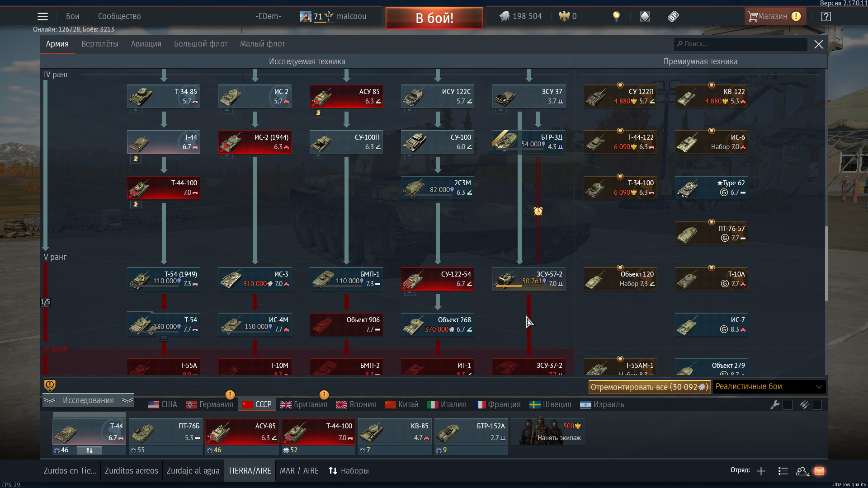
Task: Open the Реалистичные бои mode dropdown
Action: tap(769, 387)
